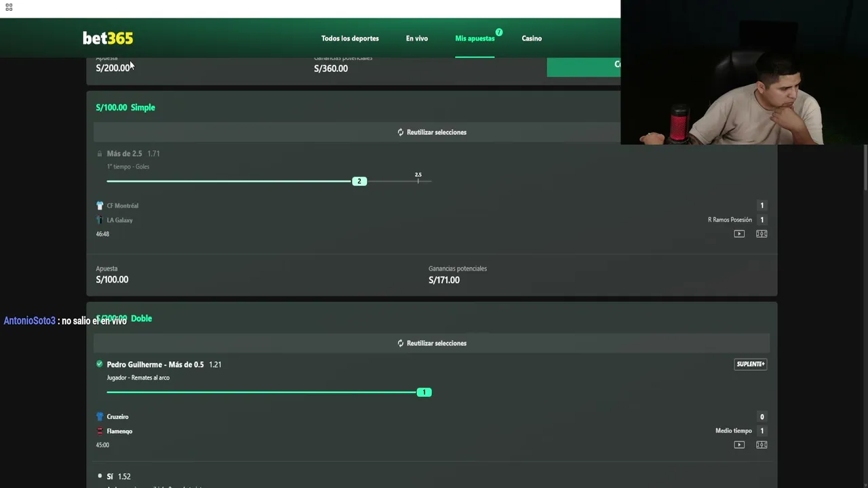The width and height of the screenshot is (868, 488).
Task: Click the goals tracker marker showing 2
Action: (359, 181)
